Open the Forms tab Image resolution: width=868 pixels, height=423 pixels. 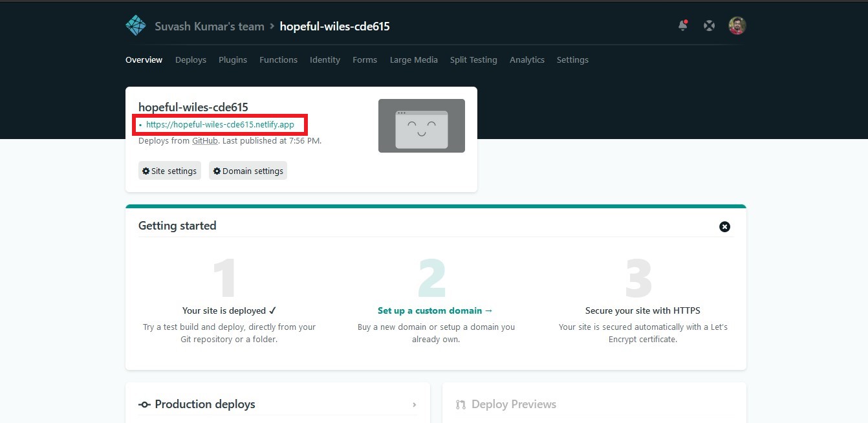tap(365, 60)
